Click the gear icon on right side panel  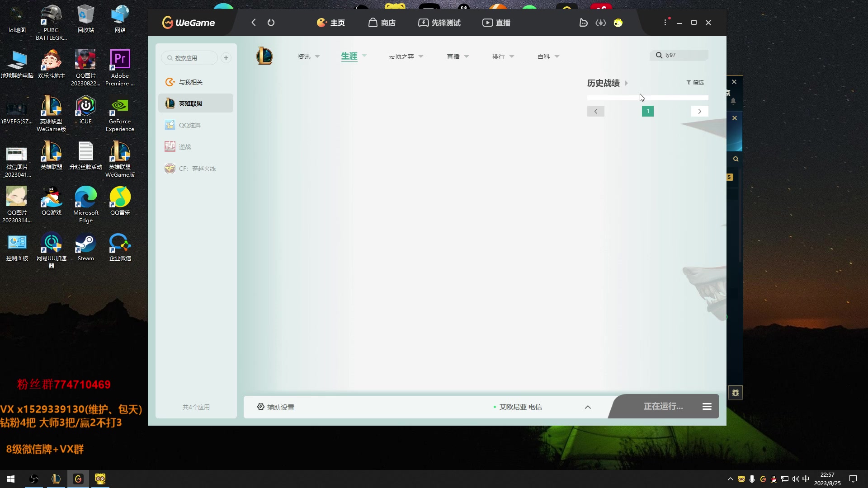pyautogui.click(x=736, y=393)
